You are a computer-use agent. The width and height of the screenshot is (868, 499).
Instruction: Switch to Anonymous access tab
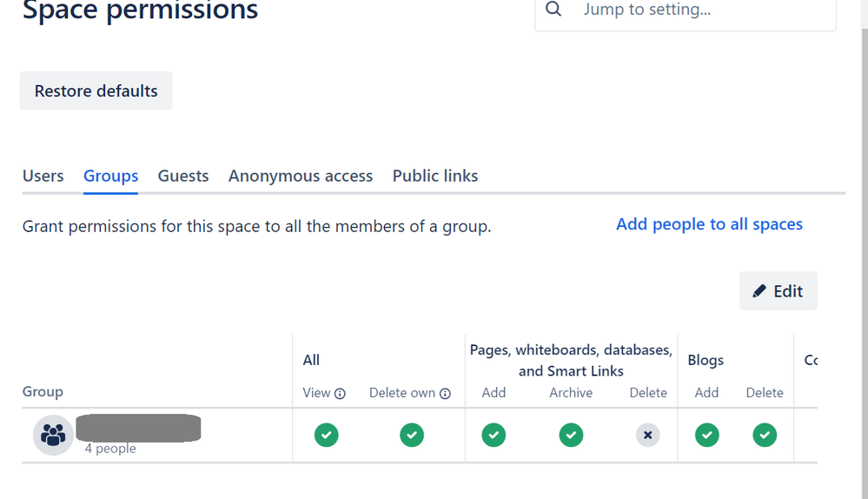click(x=301, y=176)
